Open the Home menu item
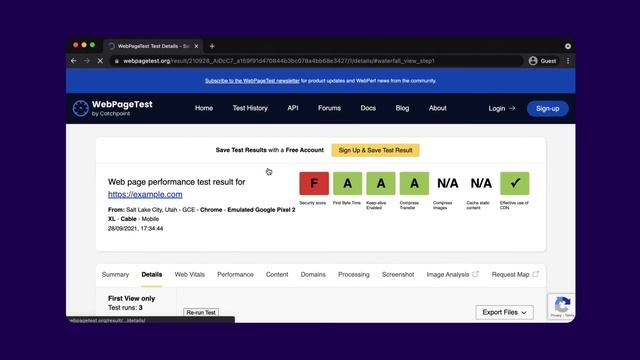 point(204,108)
